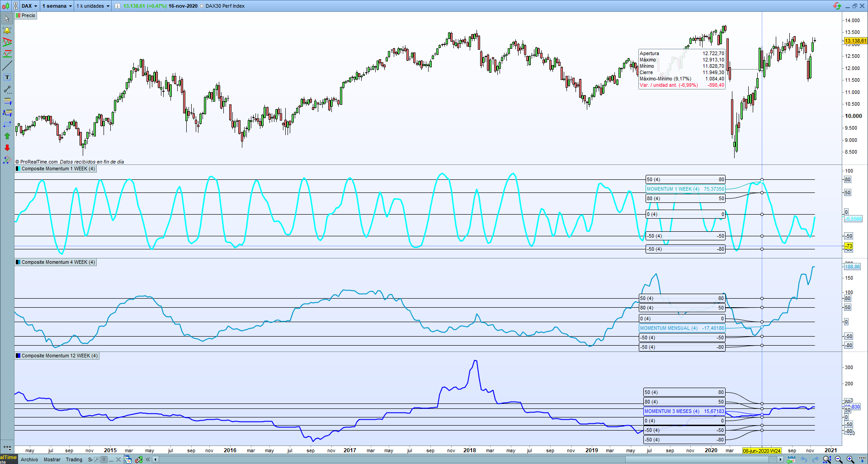868x464 pixels.
Task: Zoom in with the plus magnifier
Action: (850, 459)
